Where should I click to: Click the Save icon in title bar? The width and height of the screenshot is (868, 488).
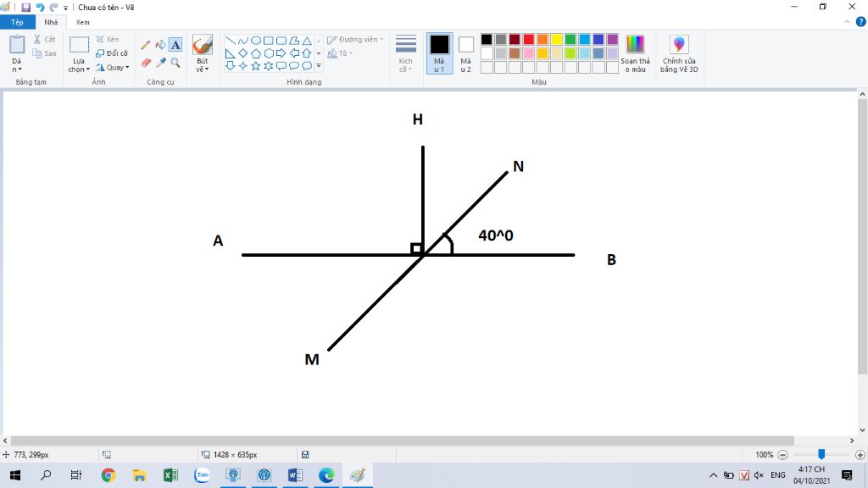pyautogui.click(x=26, y=7)
